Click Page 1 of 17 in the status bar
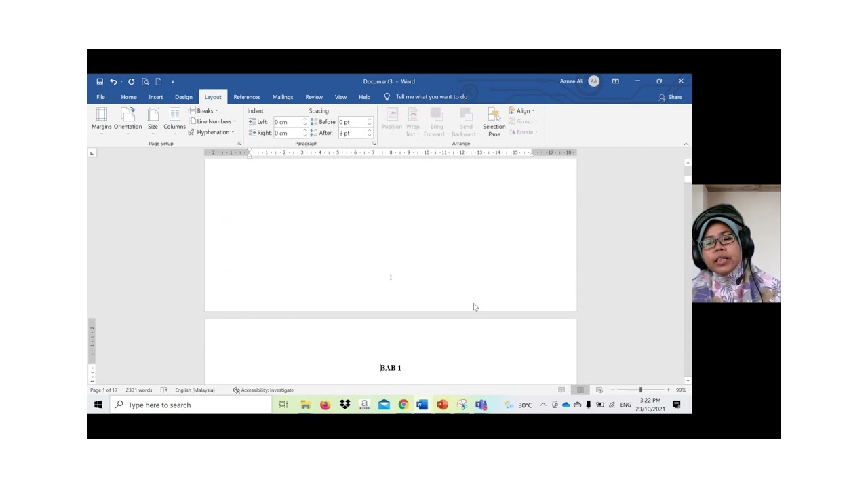The image size is (868, 488). (x=104, y=390)
